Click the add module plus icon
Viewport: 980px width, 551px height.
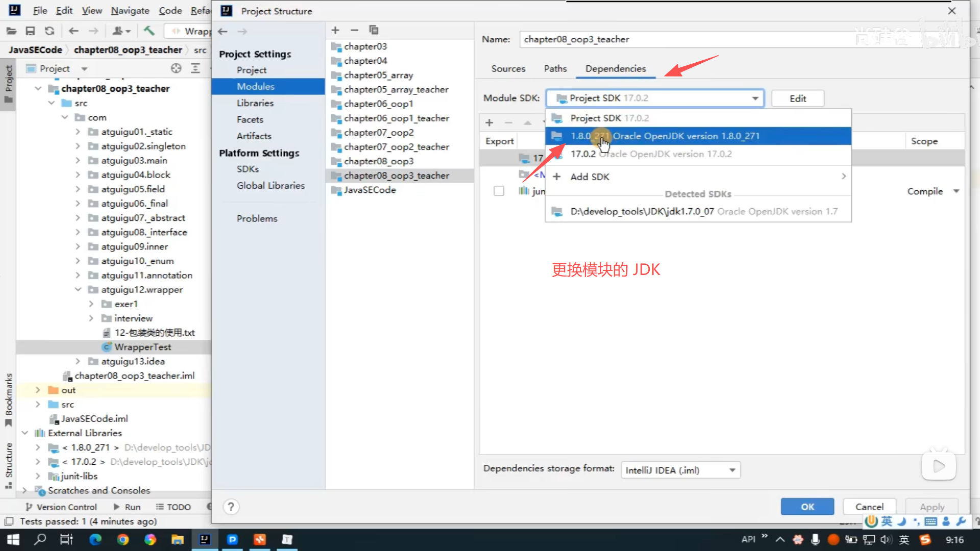click(335, 30)
